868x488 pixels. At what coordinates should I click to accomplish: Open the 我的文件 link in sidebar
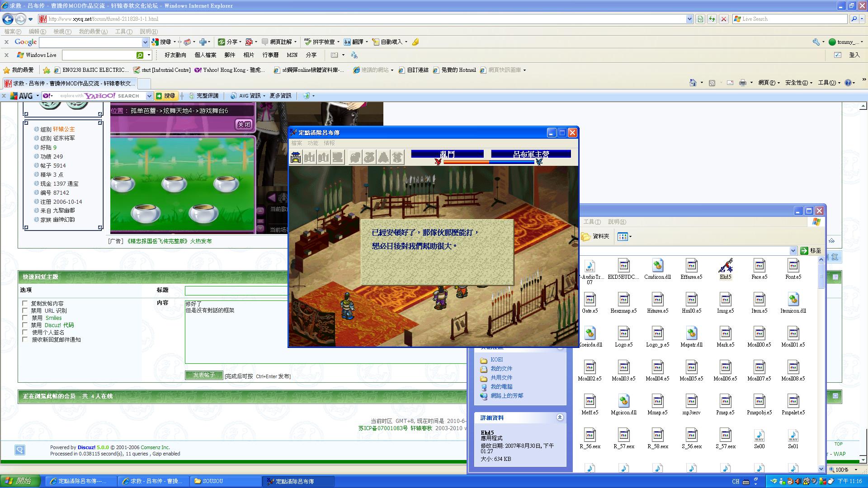(x=501, y=369)
